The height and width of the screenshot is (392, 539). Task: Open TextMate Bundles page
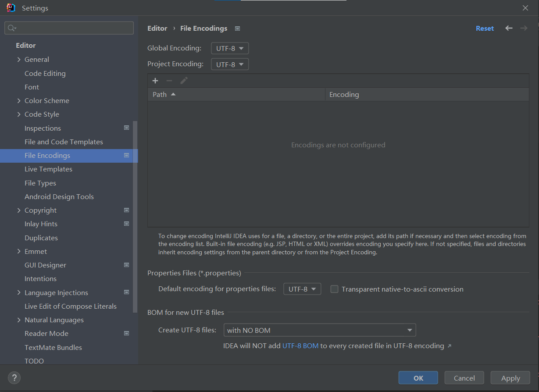pos(53,347)
